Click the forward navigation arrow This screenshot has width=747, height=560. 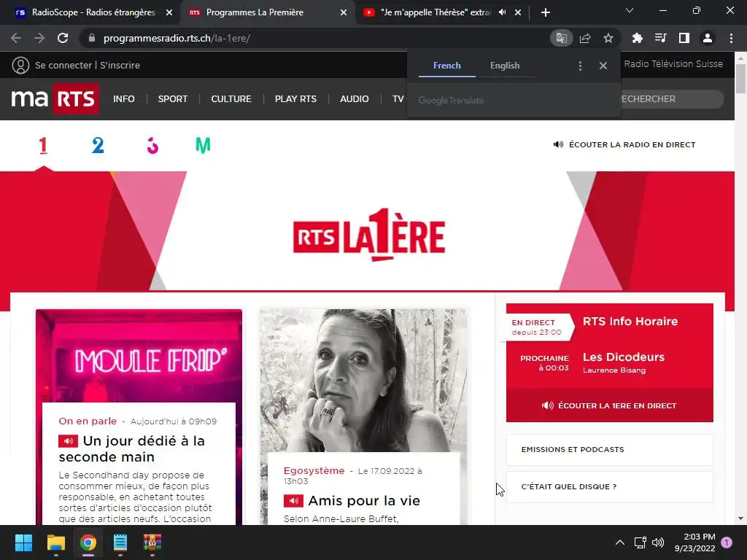39,38
